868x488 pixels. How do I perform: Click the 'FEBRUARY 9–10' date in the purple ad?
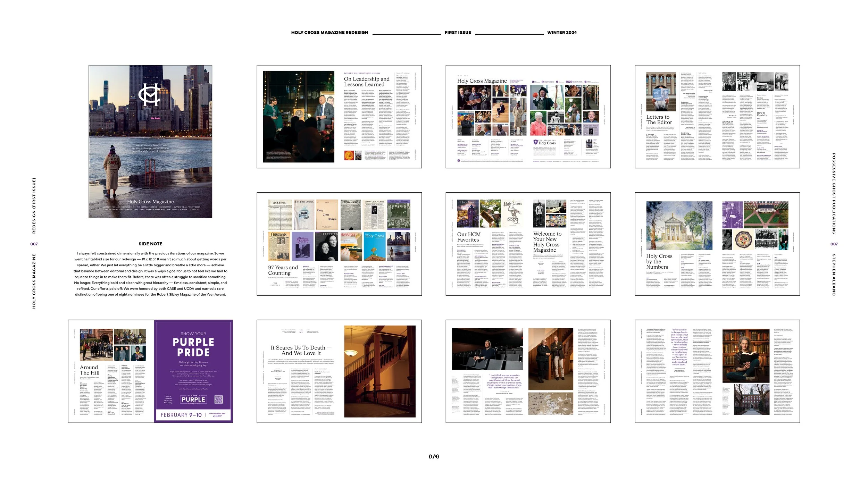[x=181, y=415]
